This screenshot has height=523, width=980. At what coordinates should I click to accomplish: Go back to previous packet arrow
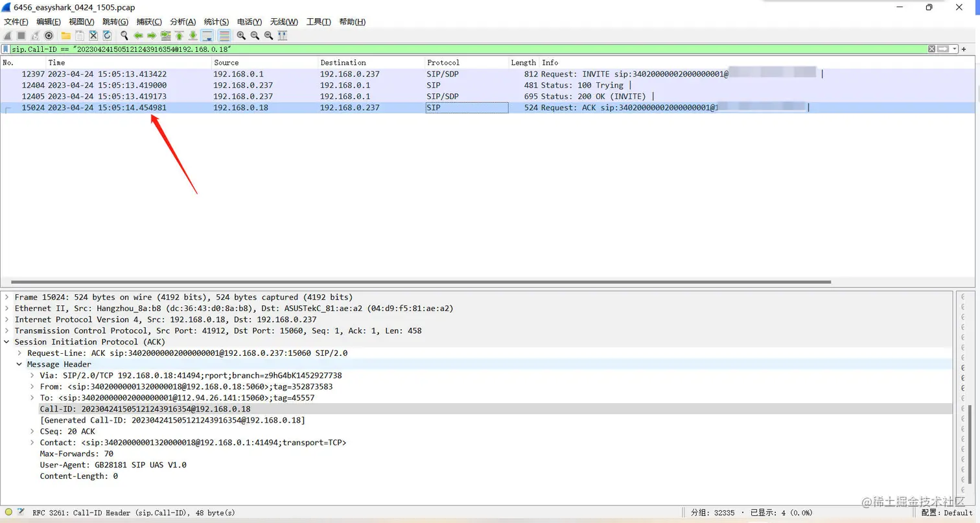138,36
